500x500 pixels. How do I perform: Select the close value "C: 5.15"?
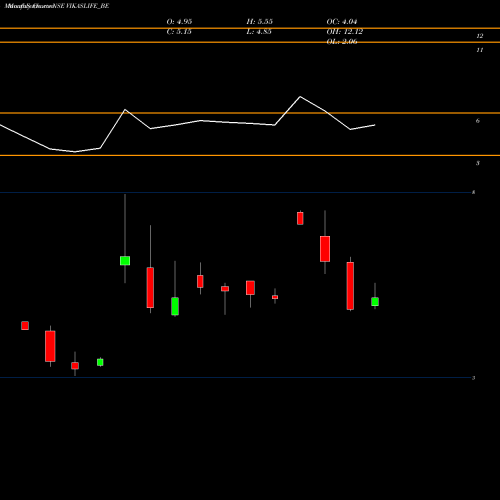(x=179, y=32)
